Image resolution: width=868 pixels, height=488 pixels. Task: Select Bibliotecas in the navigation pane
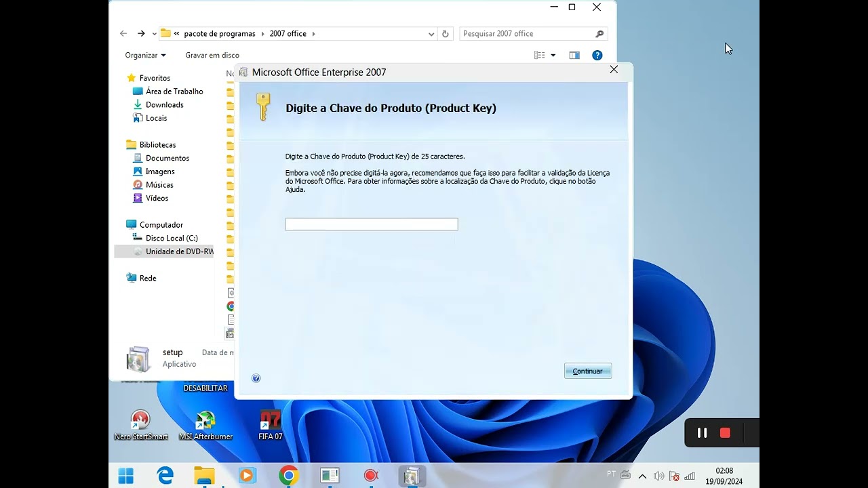tap(157, 144)
